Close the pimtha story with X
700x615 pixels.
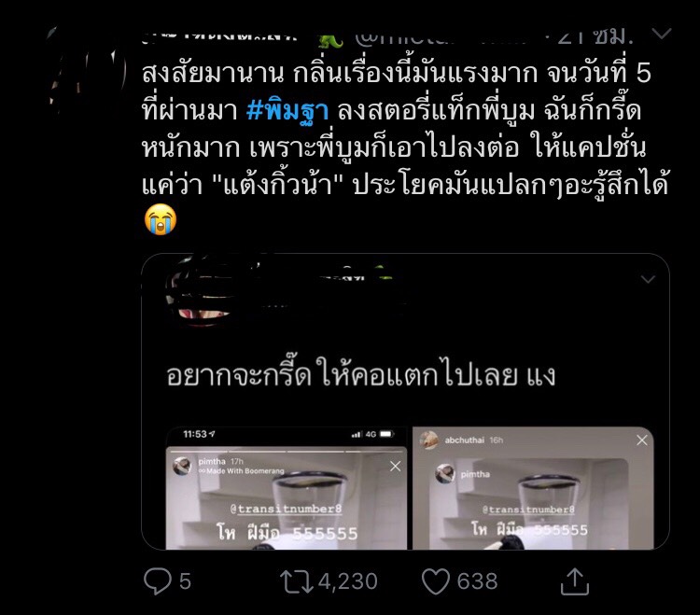pos(395,467)
